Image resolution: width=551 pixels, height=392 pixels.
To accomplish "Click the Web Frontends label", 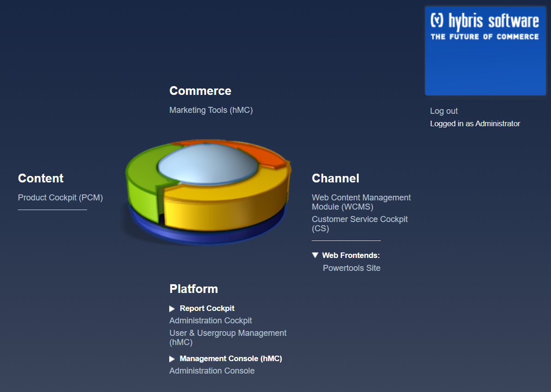I will click(x=351, y=256).
